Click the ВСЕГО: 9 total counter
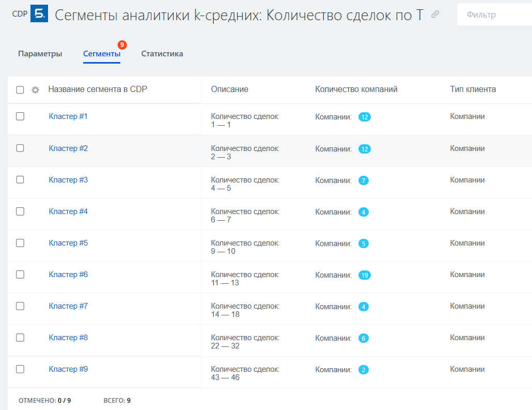Viewport: 532px width, 410px height. pyautogui.click(x=117, y=401)
